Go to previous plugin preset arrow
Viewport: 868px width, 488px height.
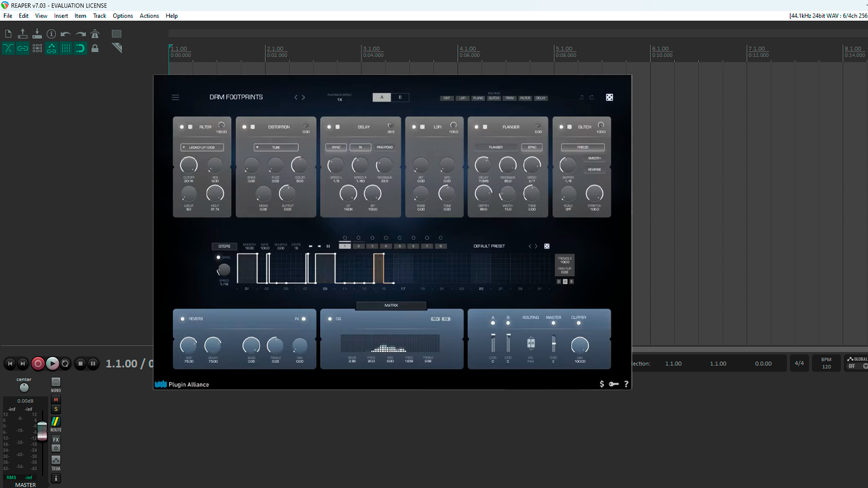pos(295,97)
